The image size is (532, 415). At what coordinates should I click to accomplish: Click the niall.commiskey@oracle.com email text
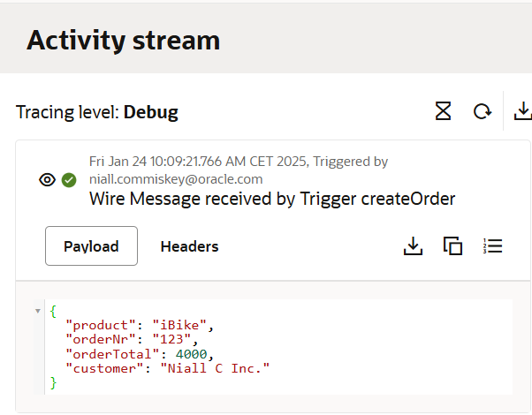[x=176, y=179]
